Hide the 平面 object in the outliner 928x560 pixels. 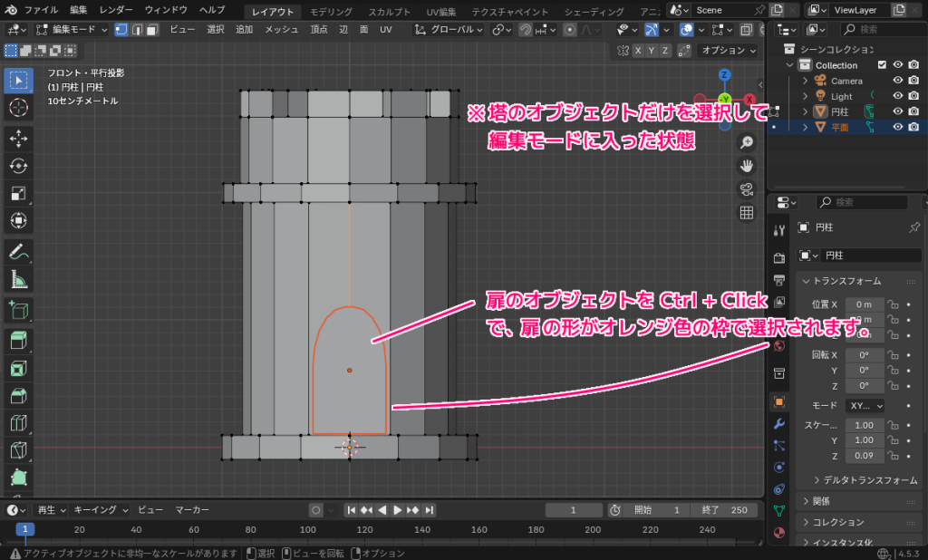click(x=898, y=127)
